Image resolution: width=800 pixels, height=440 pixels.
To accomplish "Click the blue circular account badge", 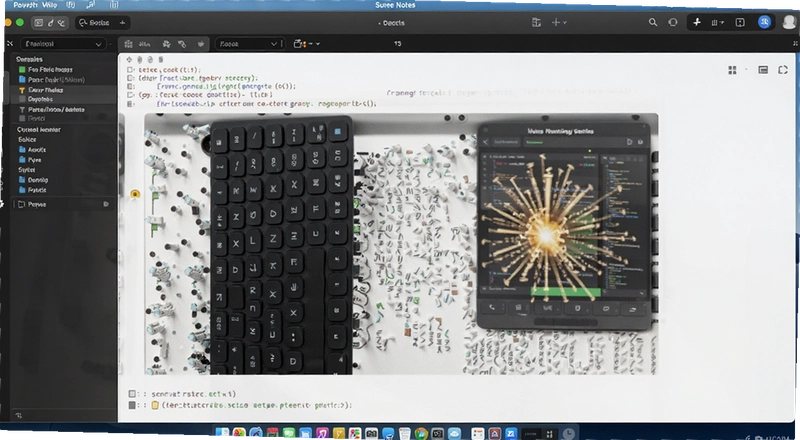I will 764,22.
